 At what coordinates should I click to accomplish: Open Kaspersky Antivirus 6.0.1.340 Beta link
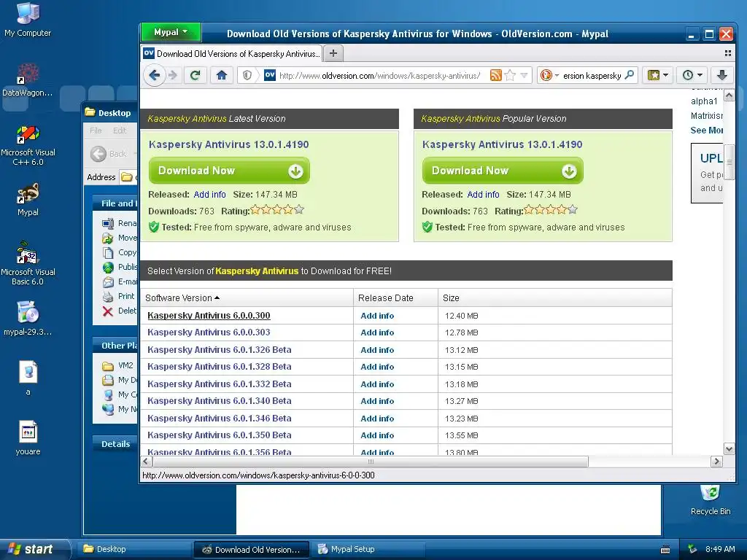click(x=219, y=401)
